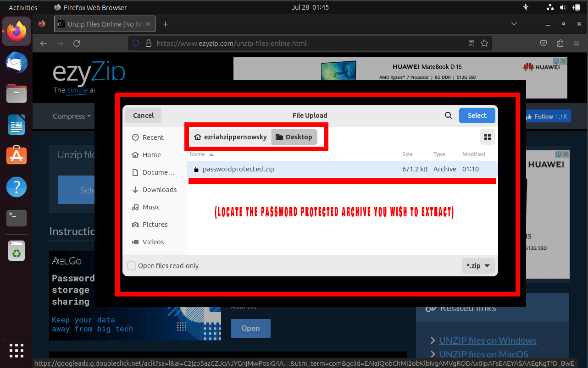
Task: Open the Firefox application menu
Action: click(577, 43)
